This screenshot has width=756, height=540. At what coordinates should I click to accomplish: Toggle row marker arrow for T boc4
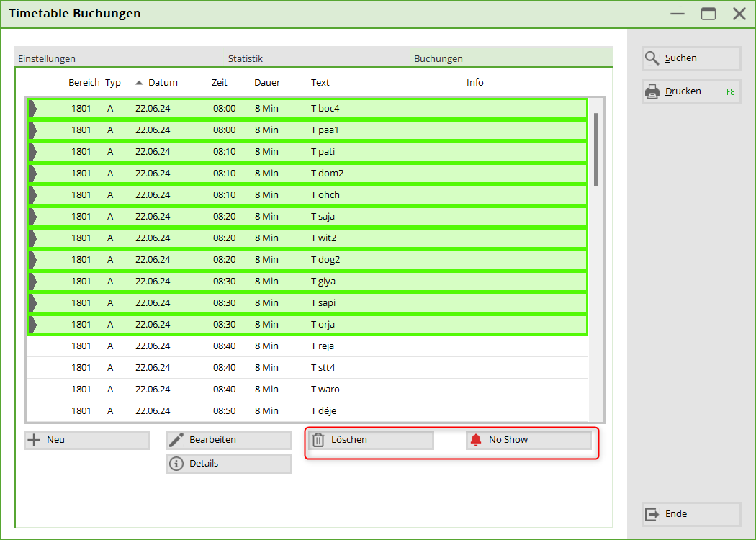pos(32,109)
